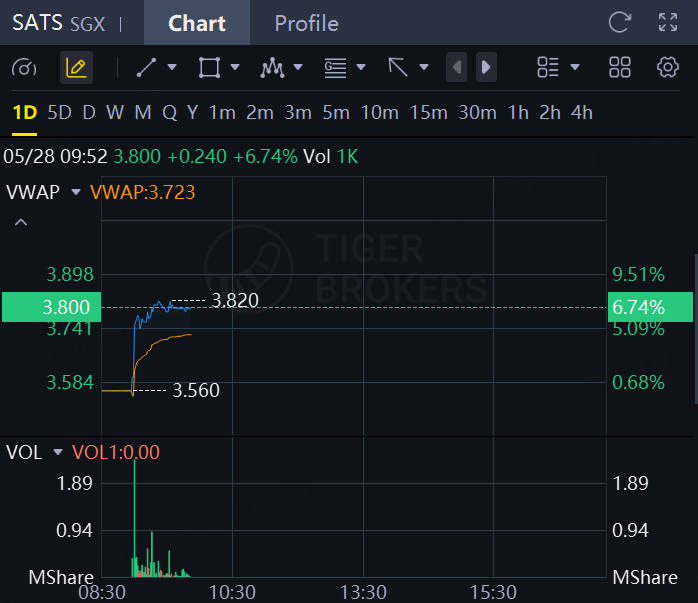Click the refresh chart icon
Screen dimensions: 698x603
point(620,22)
